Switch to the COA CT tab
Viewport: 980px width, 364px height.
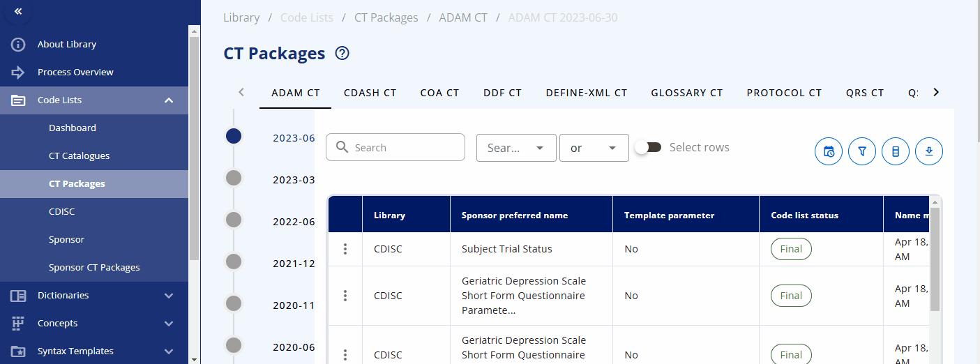pos(440,93)
